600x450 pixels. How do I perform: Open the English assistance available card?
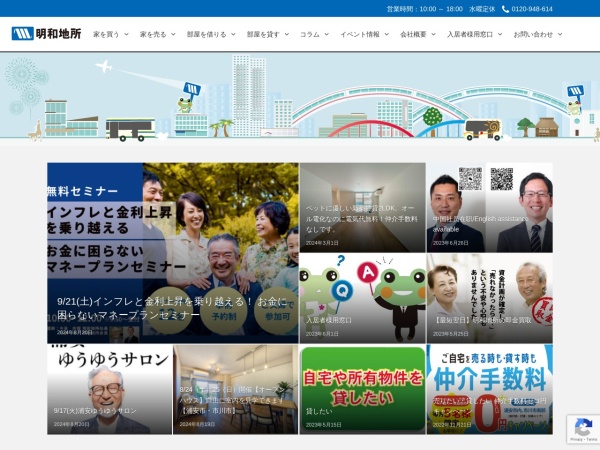point(490,207)
